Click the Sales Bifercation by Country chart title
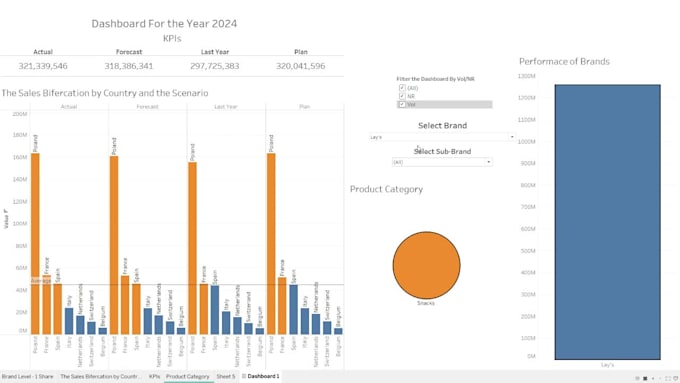Viewport: 680px width, 383px height. pos(105,93)
